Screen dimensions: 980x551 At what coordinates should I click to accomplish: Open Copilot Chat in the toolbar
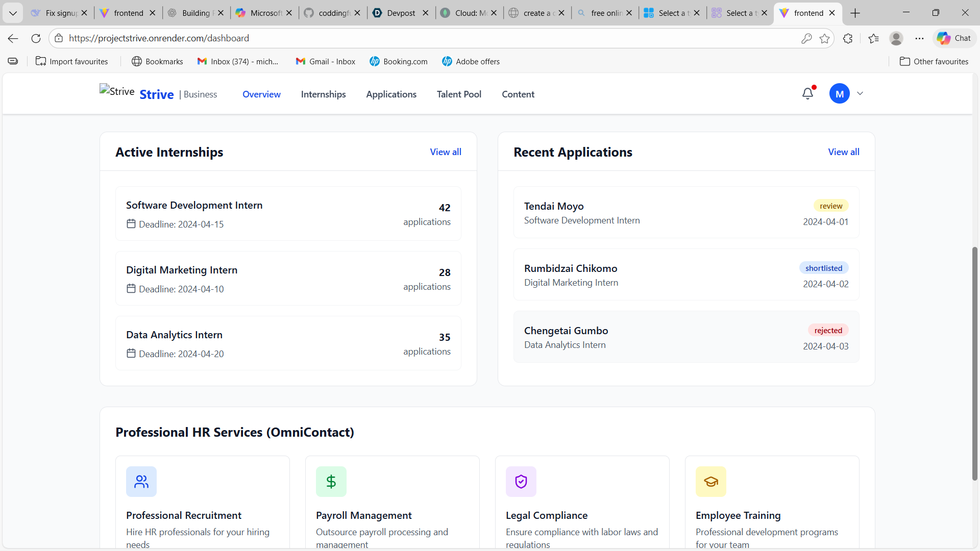(954, 38)
